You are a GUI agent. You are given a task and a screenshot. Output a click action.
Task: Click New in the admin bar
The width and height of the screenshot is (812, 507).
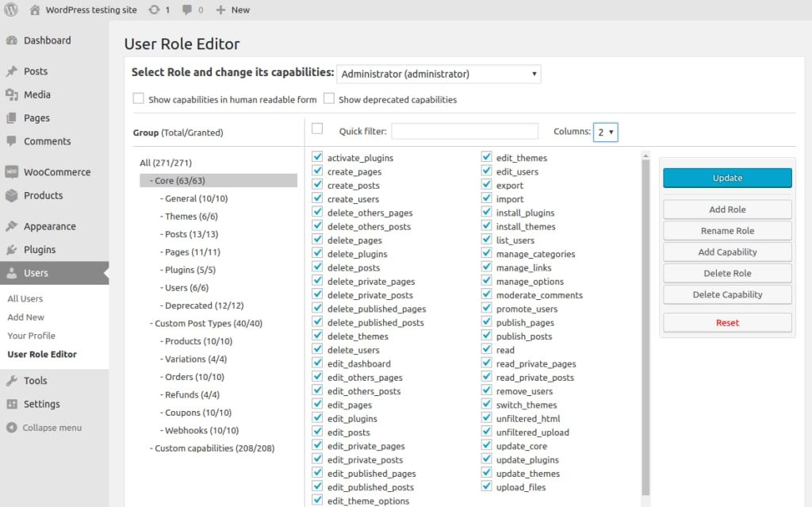[x=232, y=10]
